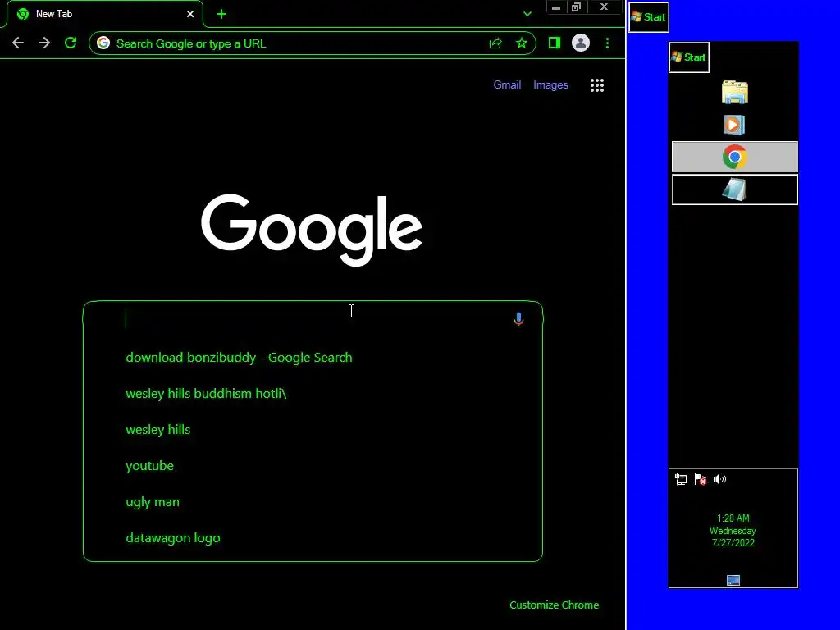
Task: Click the Google logo
Action: click(312, 230)
